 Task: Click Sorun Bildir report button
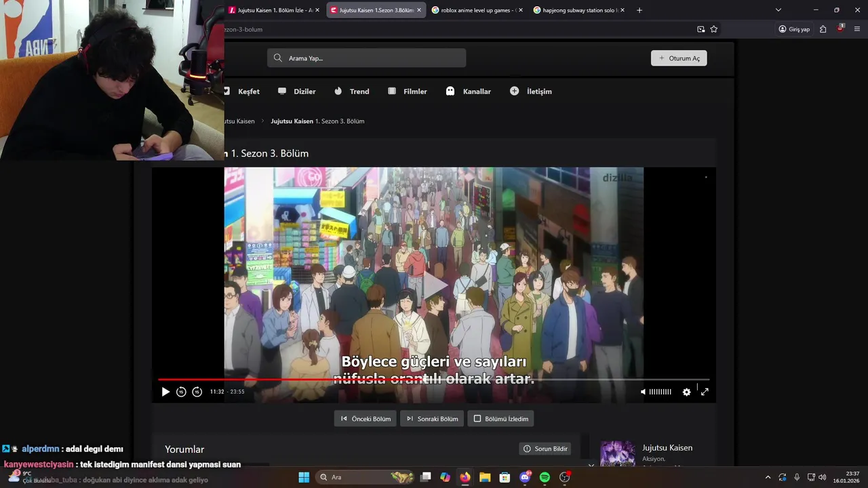(546, 449)
